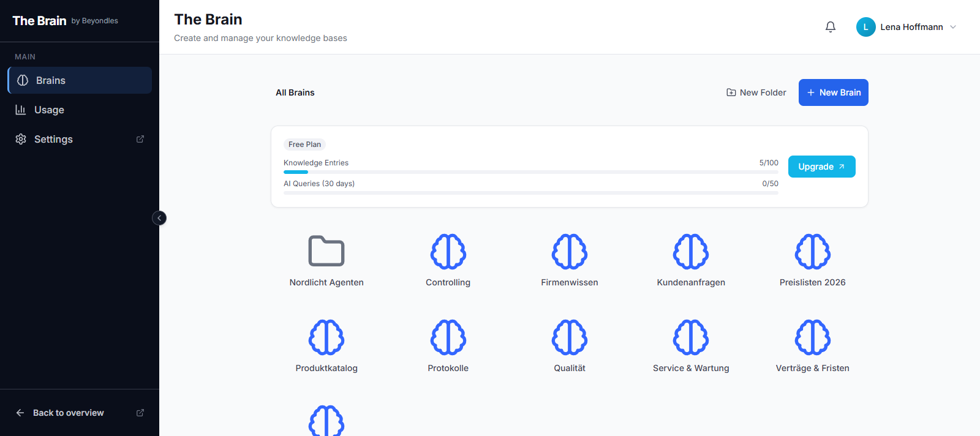Click the Nordlicht Agenten label
This screenshot has width=980, height=436.
326,282
